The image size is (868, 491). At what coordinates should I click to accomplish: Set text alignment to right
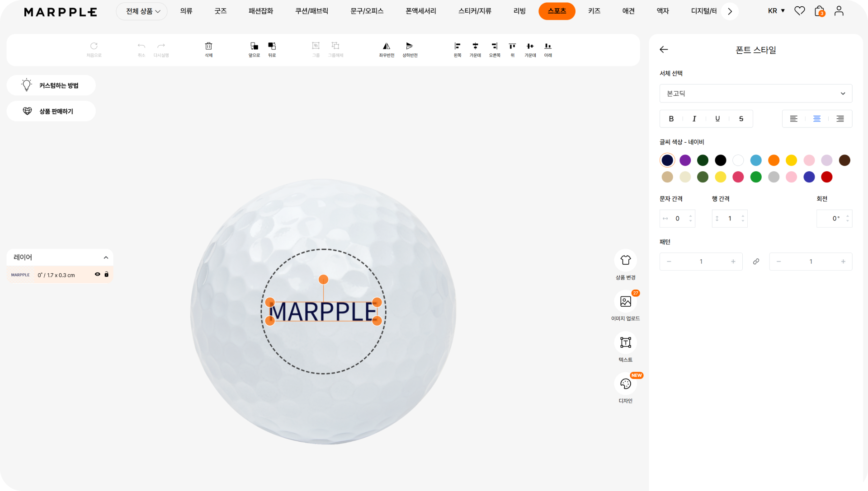(x=840, y=119)
